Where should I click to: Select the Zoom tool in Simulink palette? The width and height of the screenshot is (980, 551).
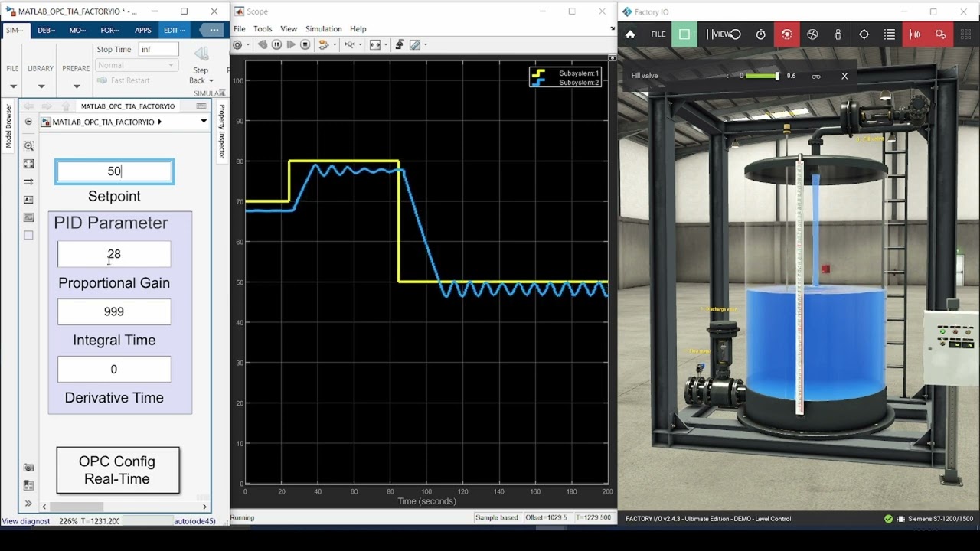(x=28, y=145)
